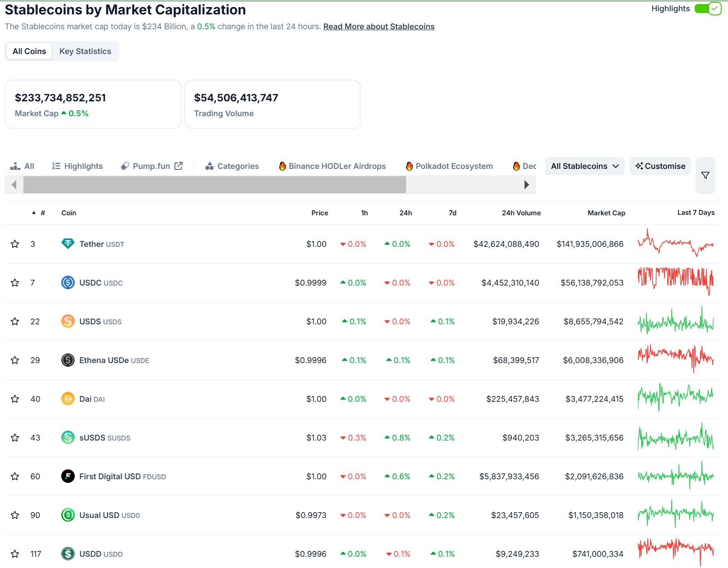Click the Highlights list icon
The image size is (728, 568).
coord(56,166)
